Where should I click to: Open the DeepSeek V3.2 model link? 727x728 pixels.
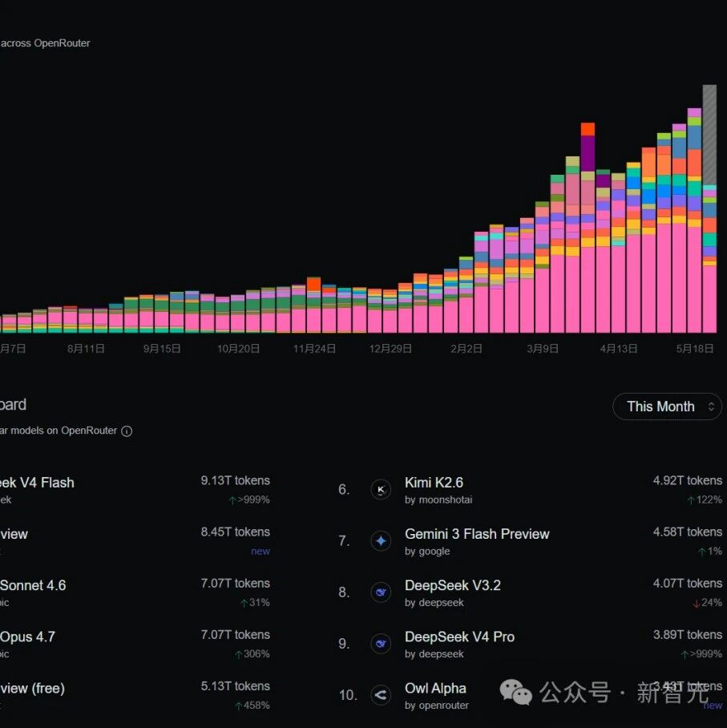[x=453, y=585]
